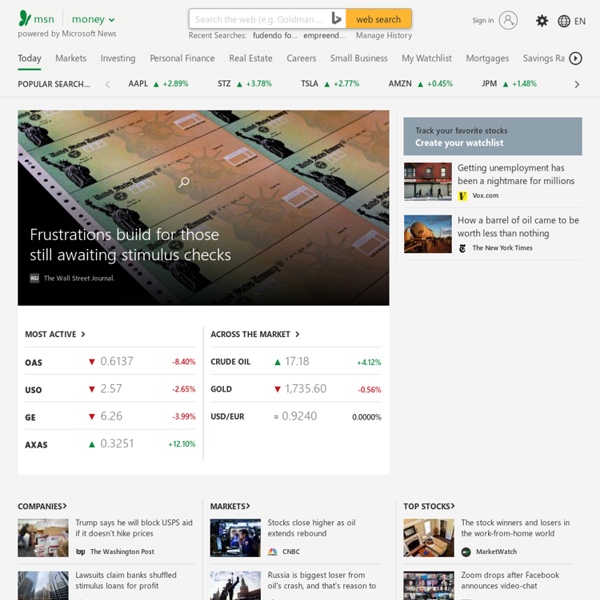Click the Bing search icon
The image size is (600, 600).
tap(336, 19)
